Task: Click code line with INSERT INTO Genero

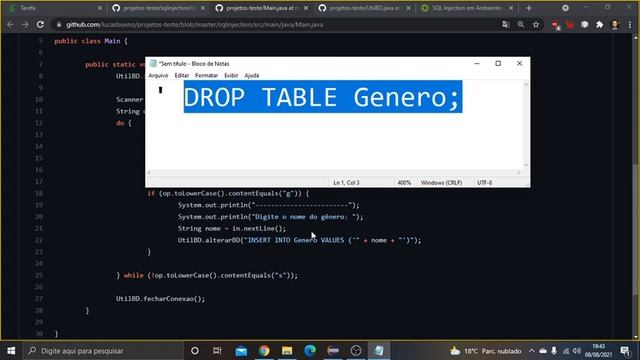Action: [x=299, y=240]
